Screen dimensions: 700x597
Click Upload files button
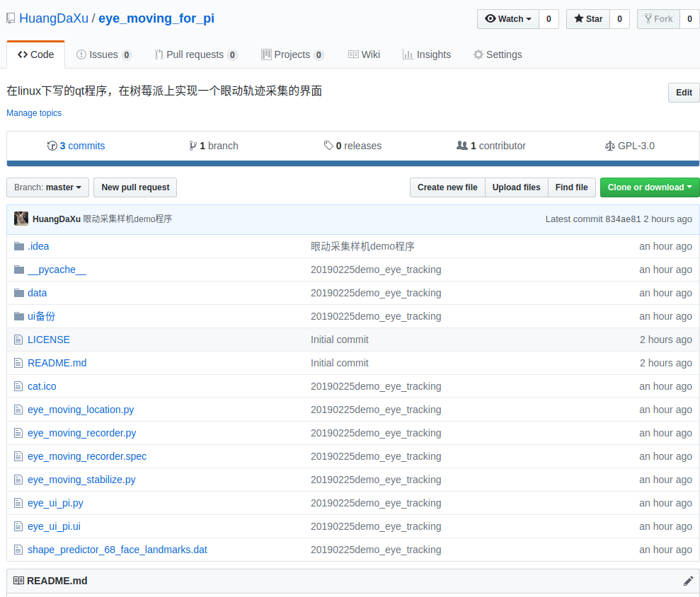(516, 187)
